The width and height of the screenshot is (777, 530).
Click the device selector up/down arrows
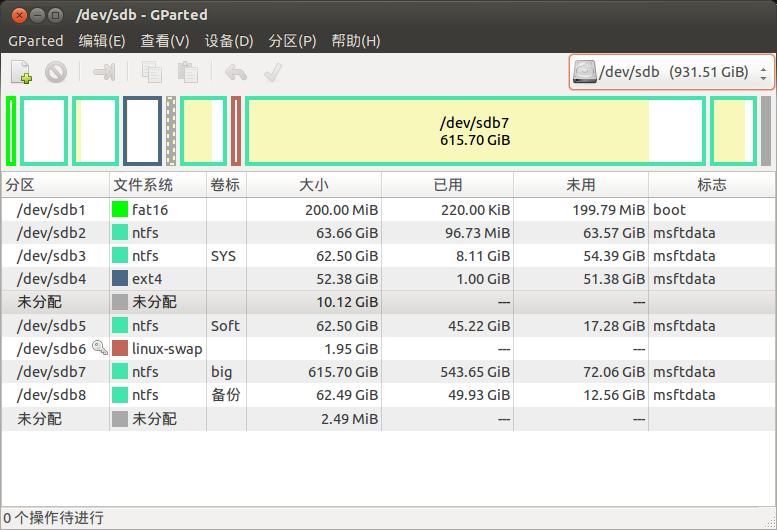pyautogui.click(x=763, y=73)
